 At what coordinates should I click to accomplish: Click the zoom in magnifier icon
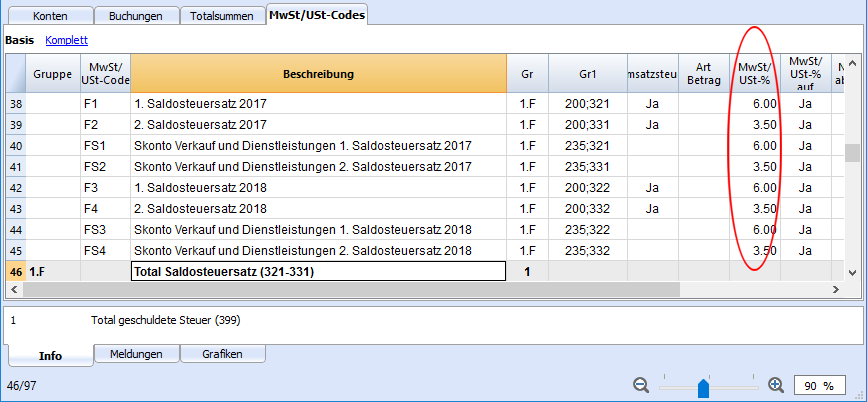click(x=776, y=385)
